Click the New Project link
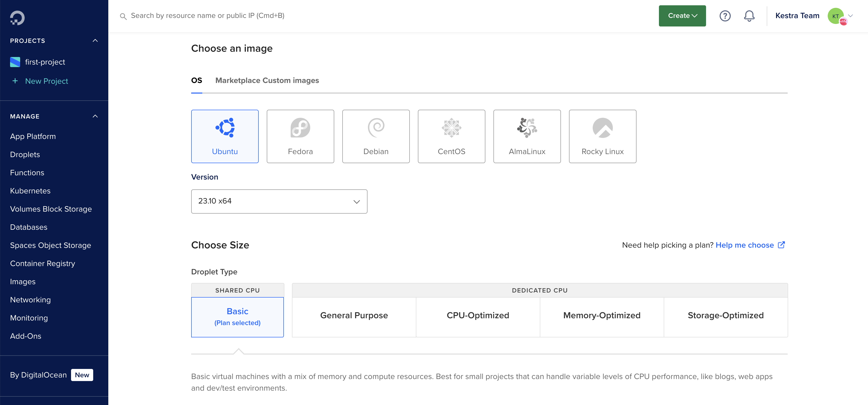 [47, 81]
